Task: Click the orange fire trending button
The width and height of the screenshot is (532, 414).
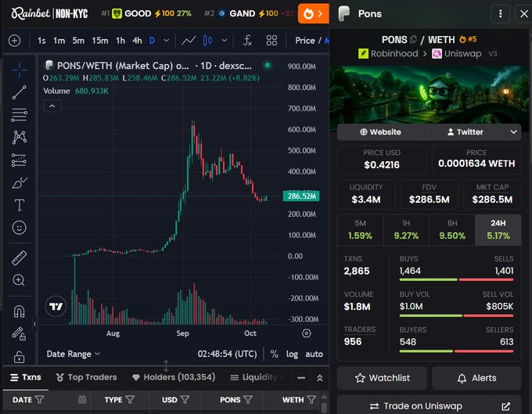Action: point(314,14)
